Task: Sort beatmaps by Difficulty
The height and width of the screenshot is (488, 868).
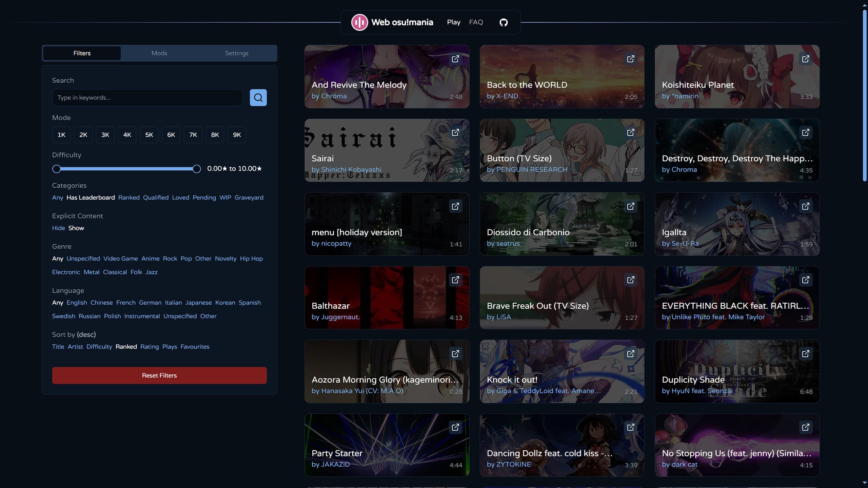Action: pyautogui.click(x=99, y=347)
